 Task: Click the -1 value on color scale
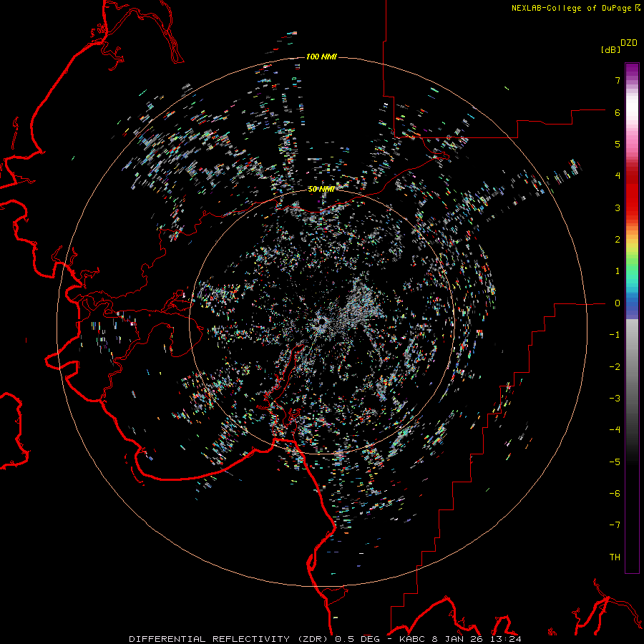[x=615, y=335]
